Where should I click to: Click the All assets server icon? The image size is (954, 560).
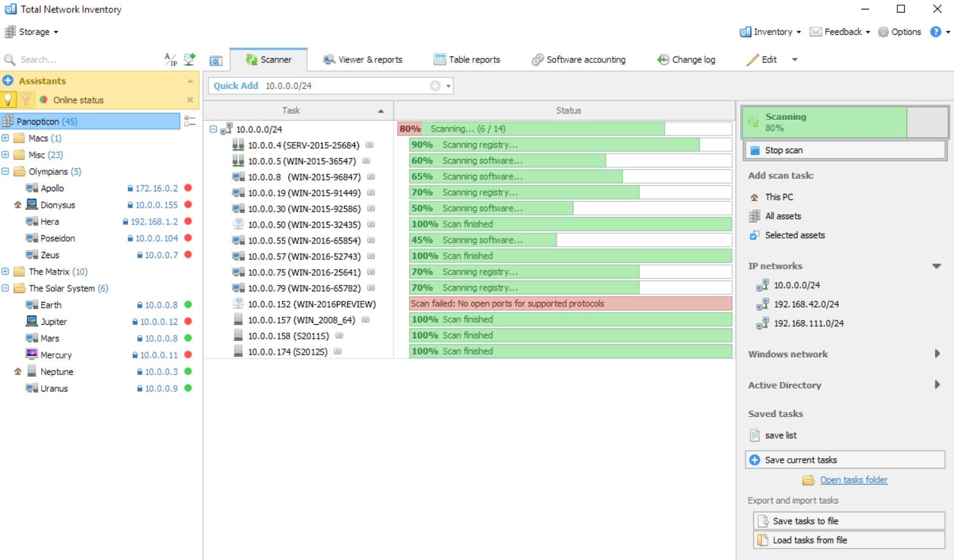click(x=754, y=216)
